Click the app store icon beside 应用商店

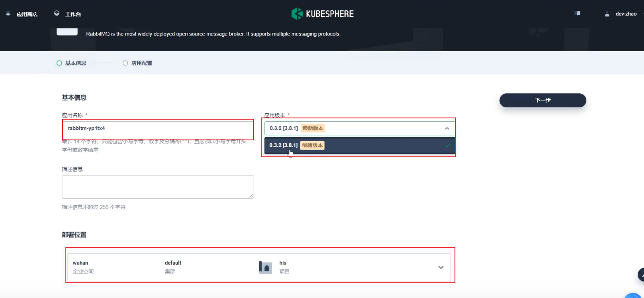pos(8,14)
